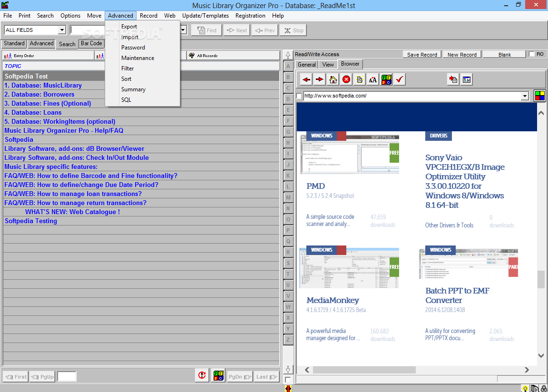
Task: Click the Next search button
Action: (x=237, y=30)
